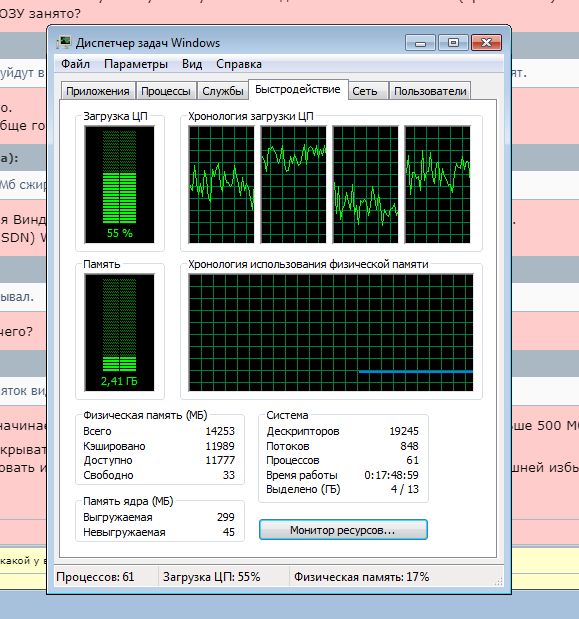Click status bar text Процессов: 61
This screenshot has width=579, height=619.
pos(95,577)
